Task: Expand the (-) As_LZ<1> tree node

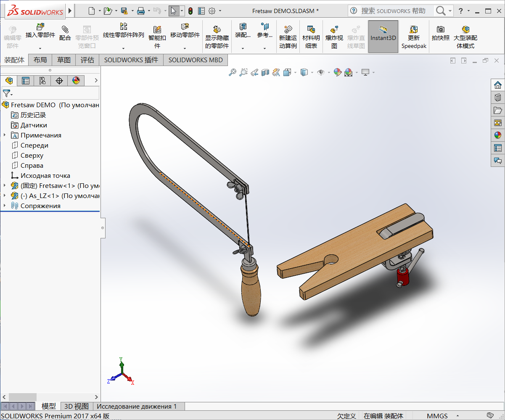Action: pyautogui.click(x=5, y=195)
